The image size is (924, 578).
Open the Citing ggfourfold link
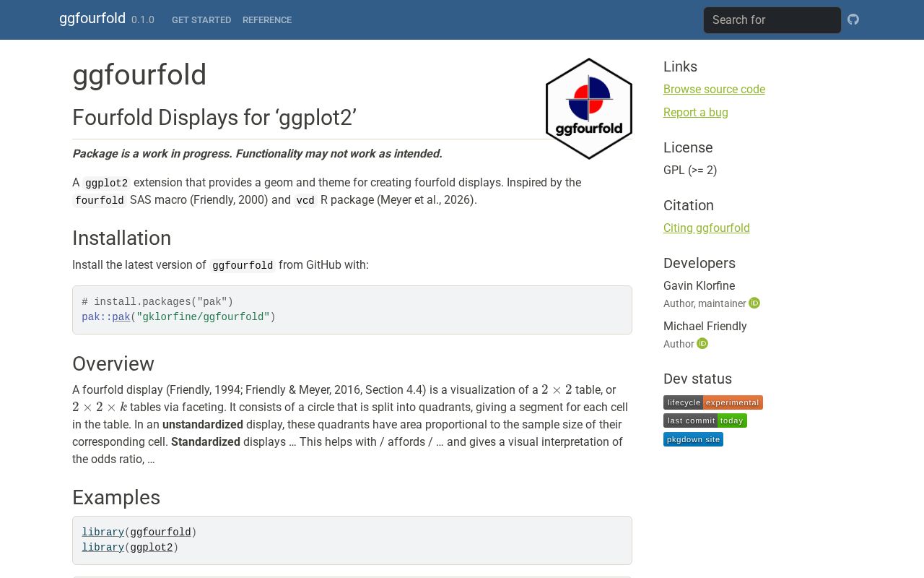pyautogui.click(x=707, y=228)
